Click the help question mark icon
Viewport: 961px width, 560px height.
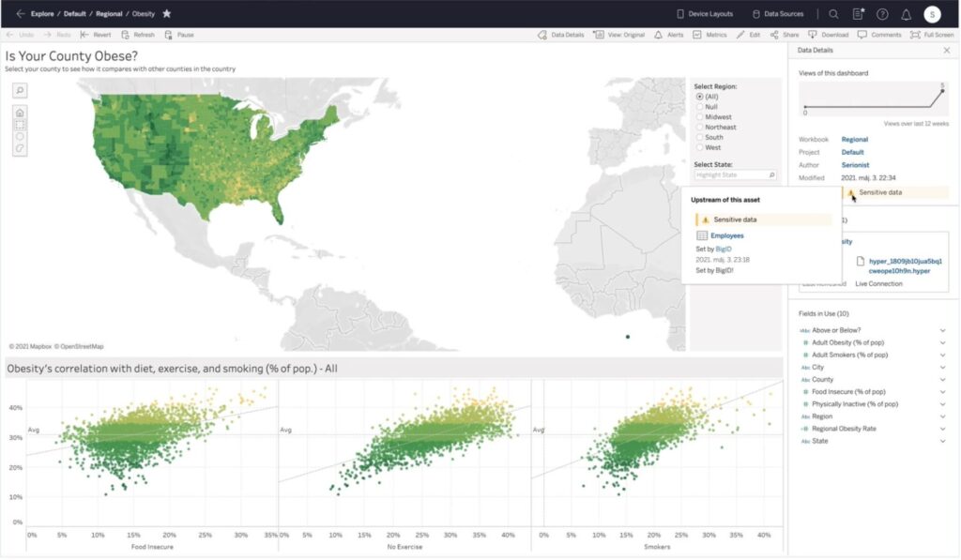pos(882,14)
